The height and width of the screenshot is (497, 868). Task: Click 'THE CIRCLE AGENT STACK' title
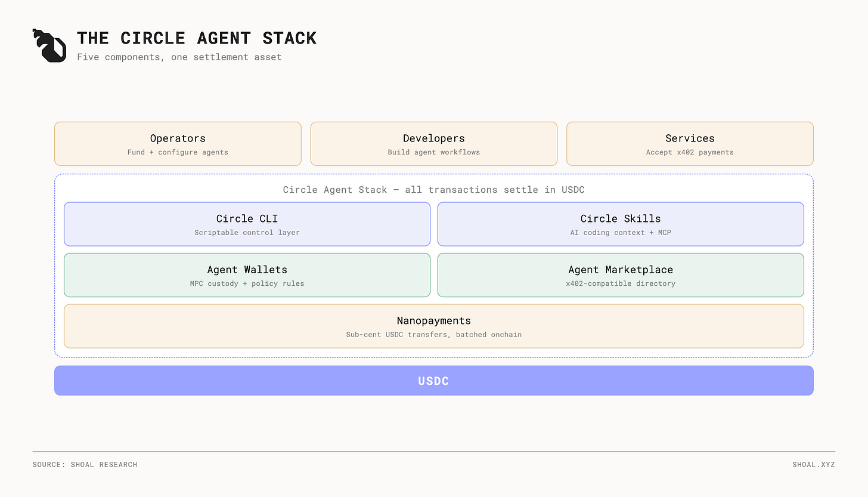click(197, 38)
